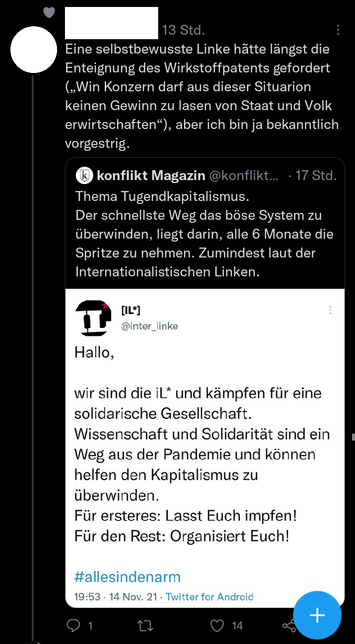
Task: Open the three-dot menu of the main tweet
Action: pos(338,30)
